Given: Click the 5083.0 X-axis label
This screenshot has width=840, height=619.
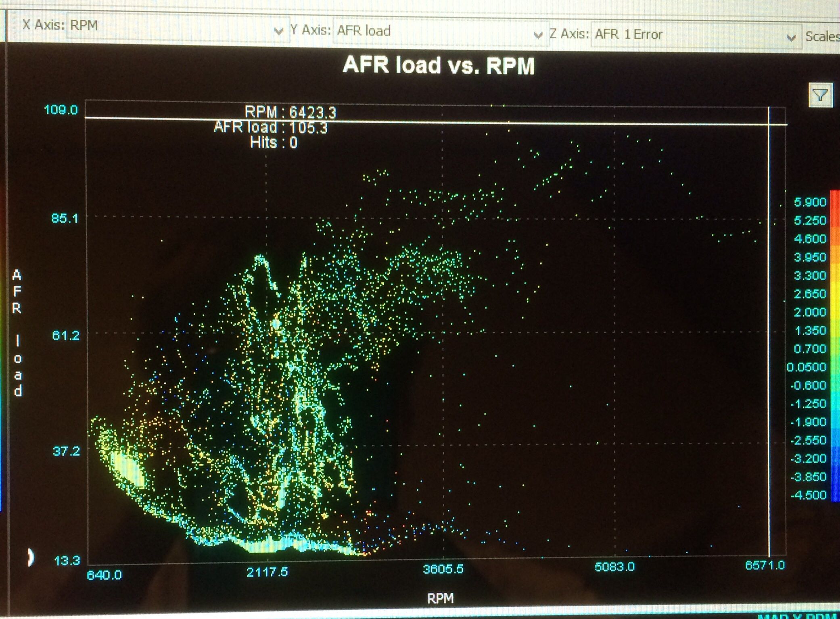Looking at the screenshot, I should (614, 567).
